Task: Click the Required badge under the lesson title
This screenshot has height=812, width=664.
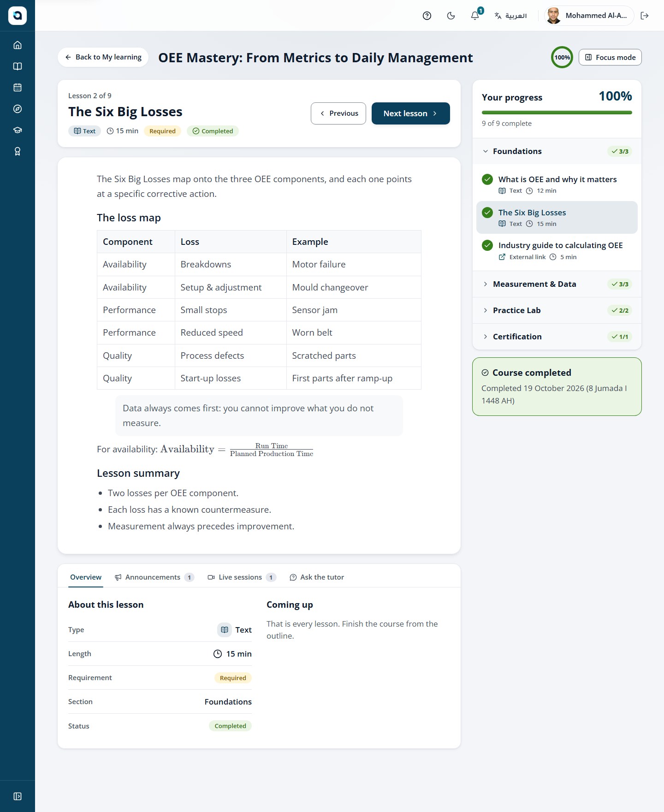Action: [163, 131]
